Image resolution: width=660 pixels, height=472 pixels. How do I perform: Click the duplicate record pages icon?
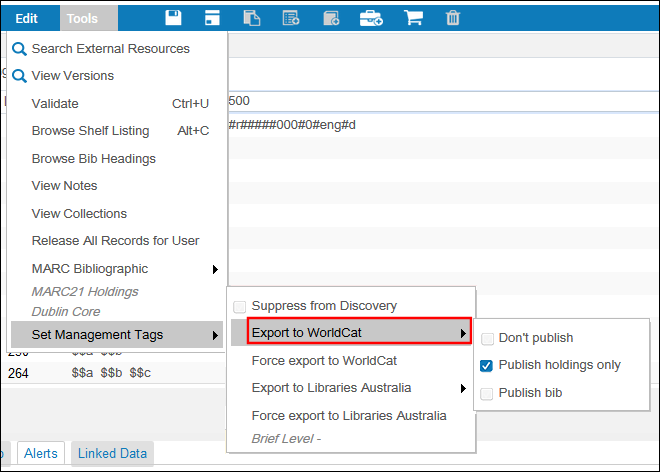(x=251, y=18)
